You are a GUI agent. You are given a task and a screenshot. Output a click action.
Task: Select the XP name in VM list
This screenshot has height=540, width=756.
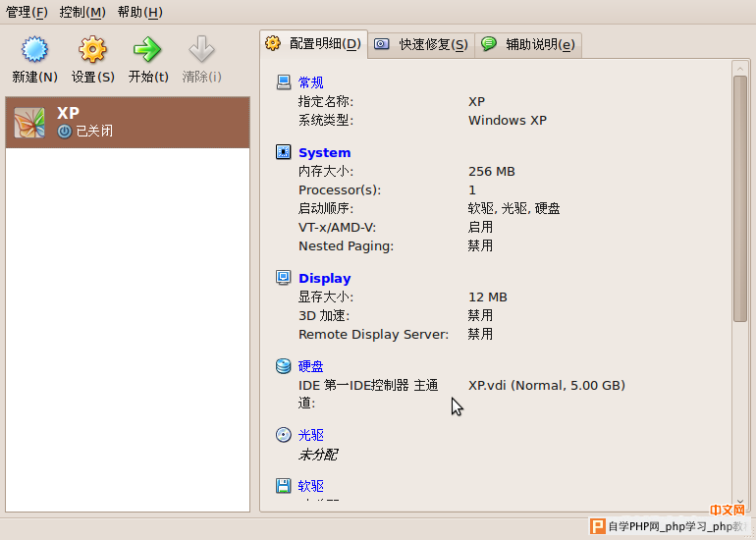68,113
